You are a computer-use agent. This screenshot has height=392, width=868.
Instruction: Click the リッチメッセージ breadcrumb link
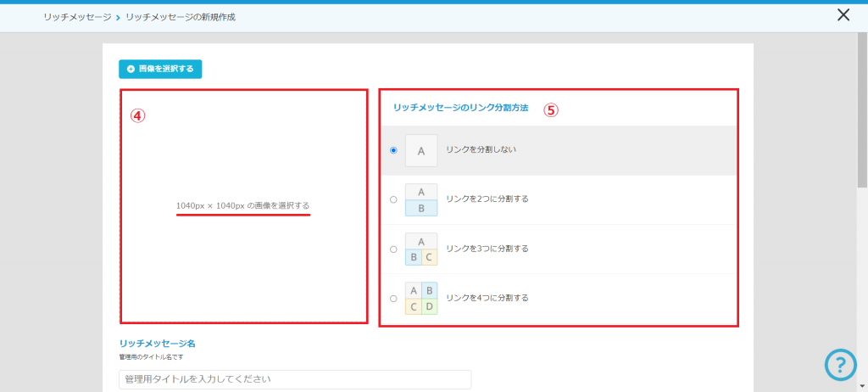tap(77, 17)
